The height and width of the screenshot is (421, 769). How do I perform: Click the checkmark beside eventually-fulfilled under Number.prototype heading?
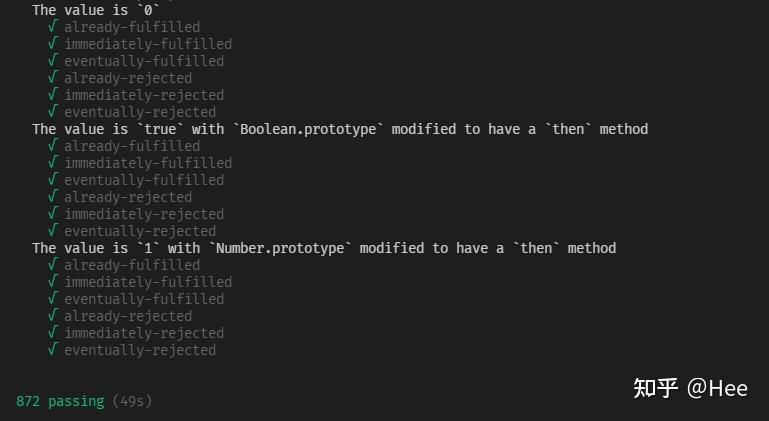pos(53,299)
